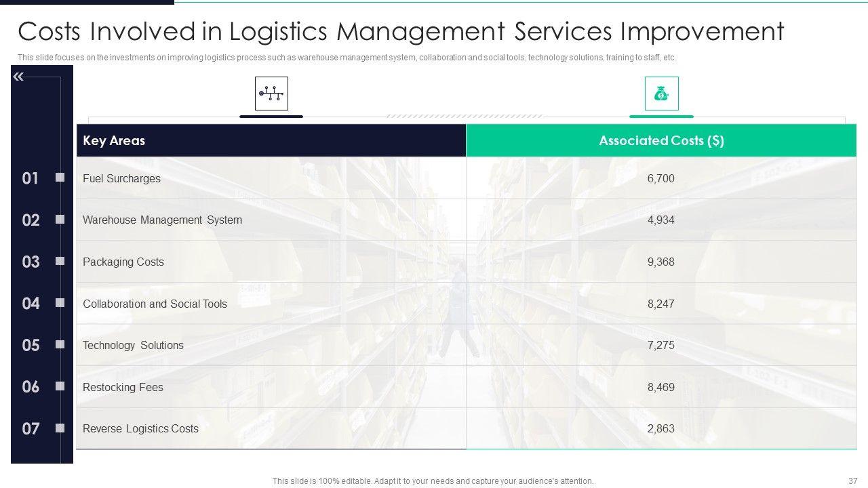Select the Restocking Fees row label
This screenshot has width=868, height=488.
(x=123, y=388)
